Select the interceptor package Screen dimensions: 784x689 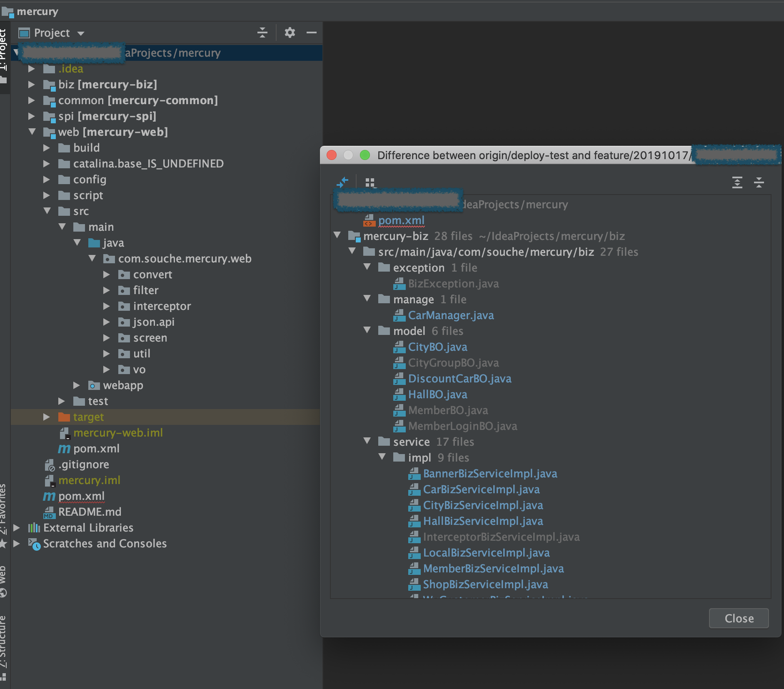(162, 306)
